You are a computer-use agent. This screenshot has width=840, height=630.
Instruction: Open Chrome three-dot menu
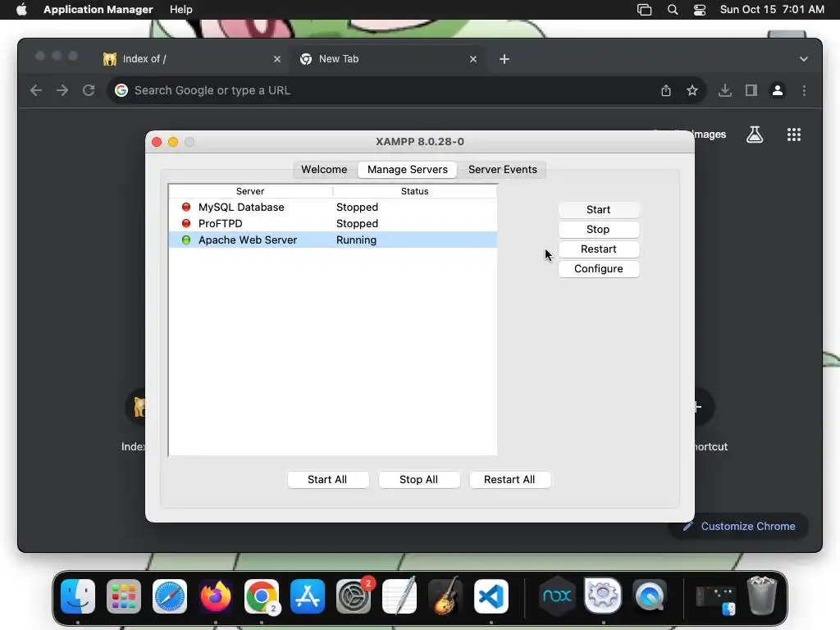804,90
